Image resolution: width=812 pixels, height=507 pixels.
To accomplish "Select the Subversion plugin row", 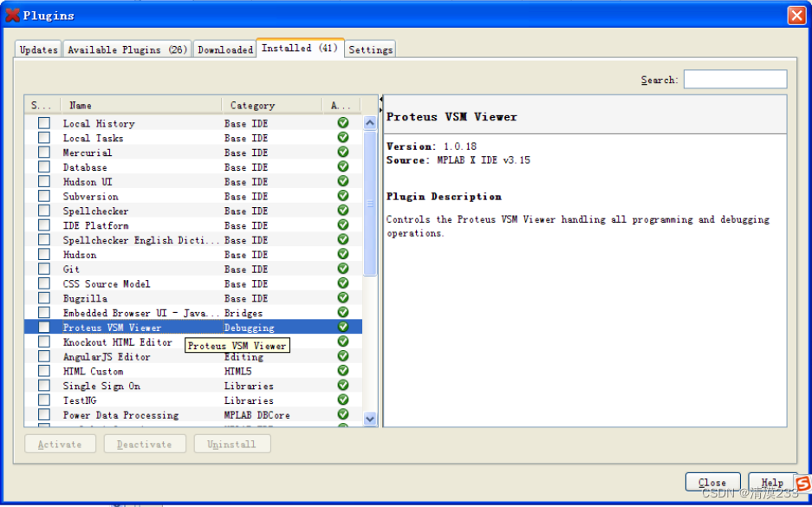I will pyautogui.click(x=193, y=196).
